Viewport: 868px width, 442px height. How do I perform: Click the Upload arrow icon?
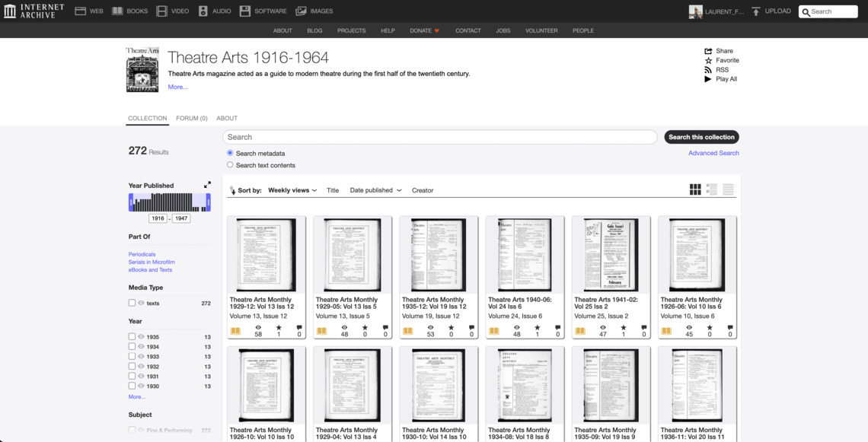coord(756,11)
